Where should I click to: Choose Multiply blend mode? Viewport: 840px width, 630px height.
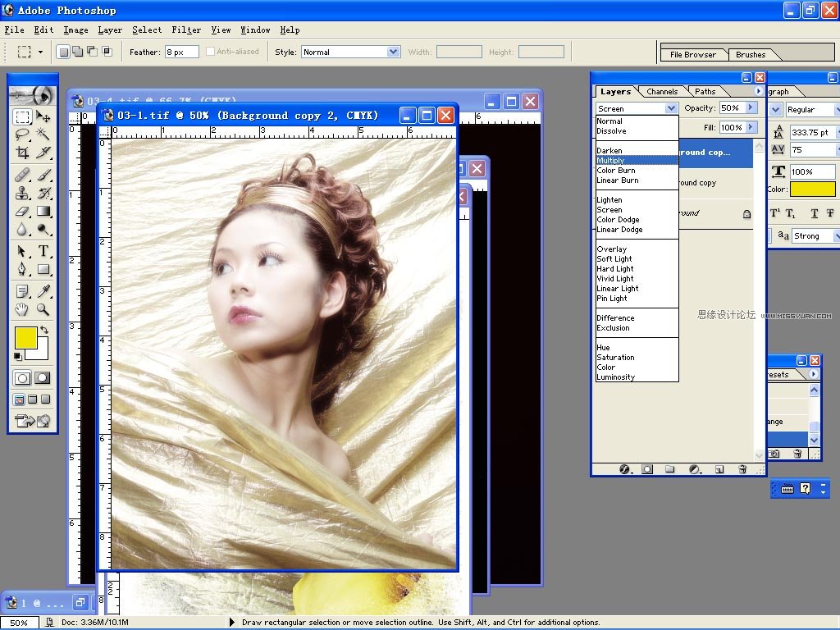click(x=637, y=160)
